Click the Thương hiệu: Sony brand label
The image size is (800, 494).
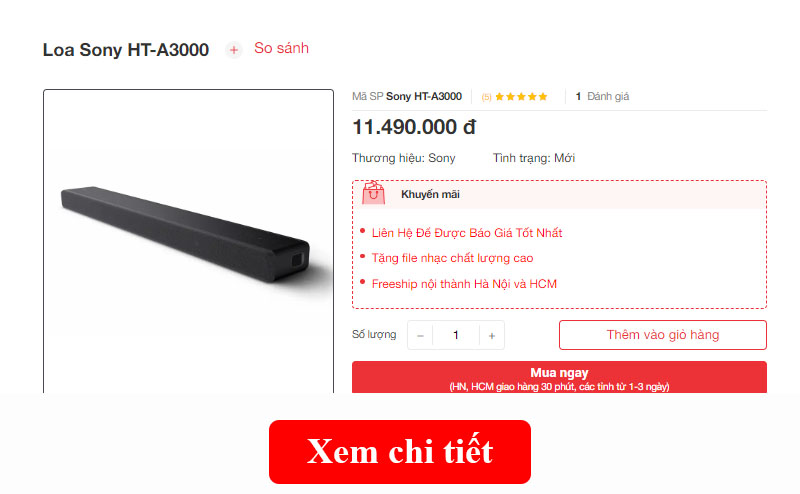click(403, 158)
